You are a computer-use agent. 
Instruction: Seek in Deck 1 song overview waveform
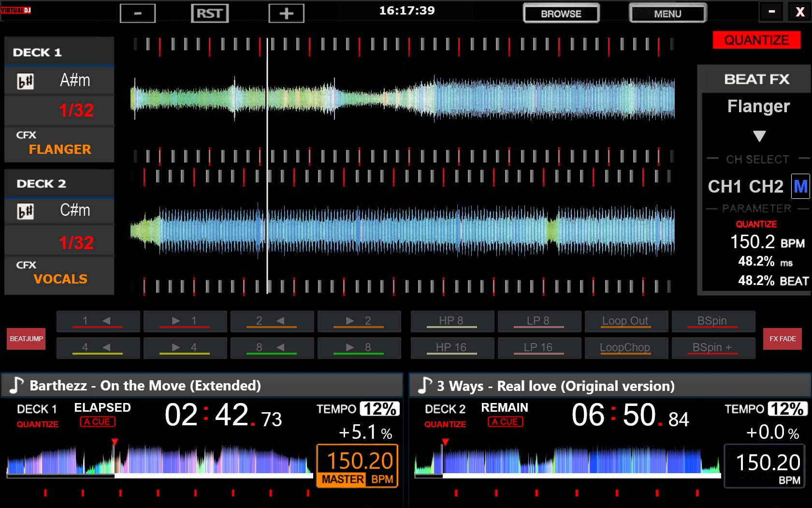click(x=159, y=461)
